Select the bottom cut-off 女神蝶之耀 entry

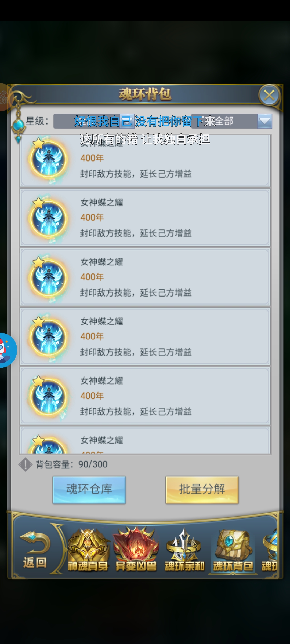click(x=145, y=441)
